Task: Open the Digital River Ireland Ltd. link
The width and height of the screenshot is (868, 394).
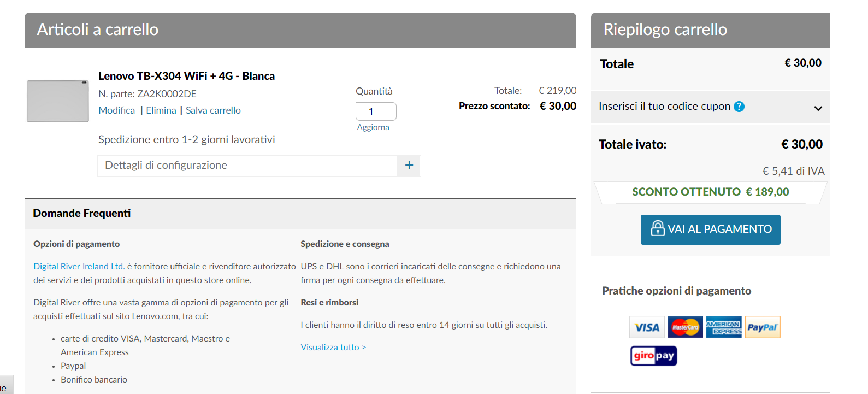Action: (79, 267)
